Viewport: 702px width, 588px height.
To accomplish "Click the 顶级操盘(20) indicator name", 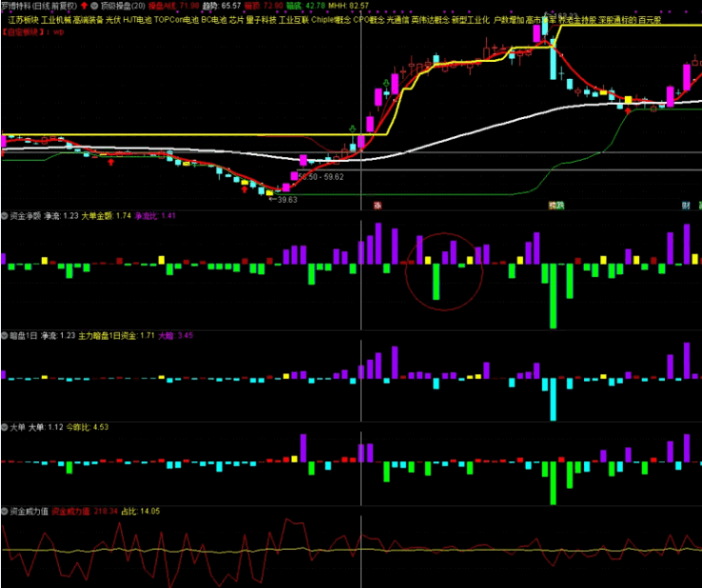I will [x=122, y=6].
